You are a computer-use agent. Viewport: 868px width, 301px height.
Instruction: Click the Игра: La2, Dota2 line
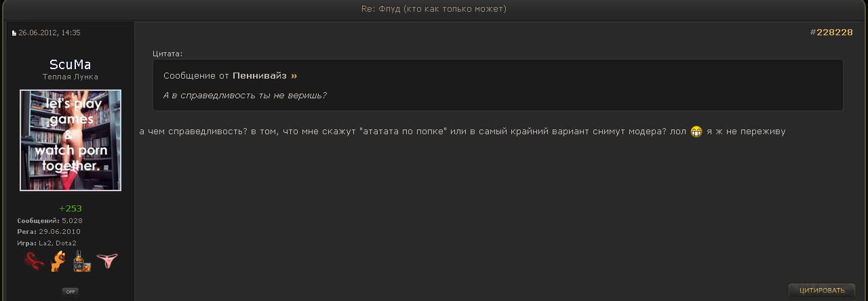tap(47, 243)
